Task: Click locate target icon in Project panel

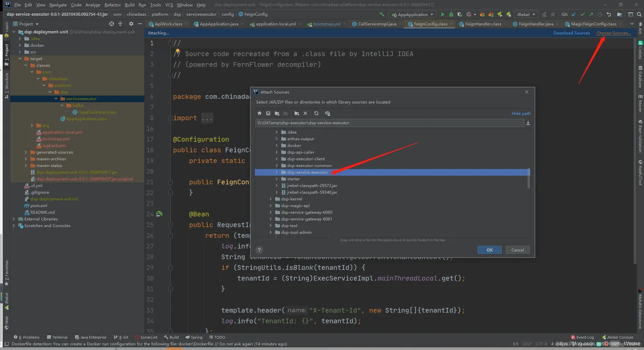Action: point(111,23)
